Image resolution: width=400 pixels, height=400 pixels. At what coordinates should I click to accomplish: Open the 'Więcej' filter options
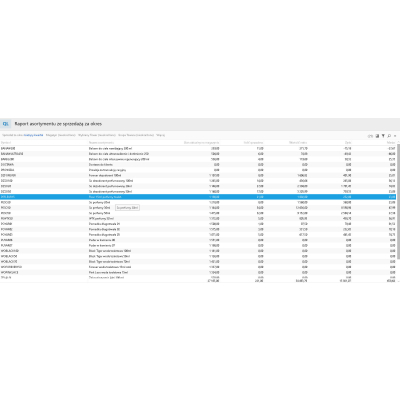(x=160, y=135)
